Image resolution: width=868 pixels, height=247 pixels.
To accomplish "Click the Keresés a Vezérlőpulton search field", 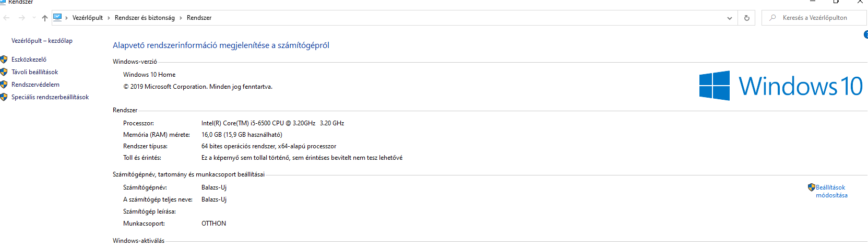I will pos(814,18).
